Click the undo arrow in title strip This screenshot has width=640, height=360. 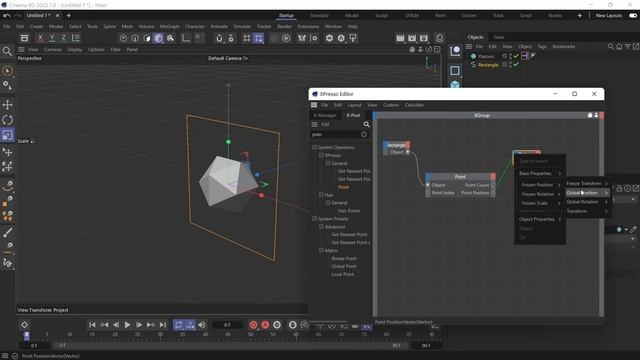pos(7,16)
